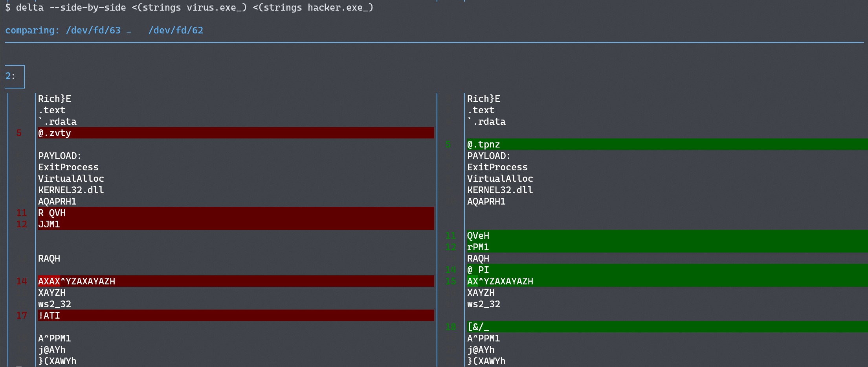
Task: Click red line number 5
Action: (19, 133)
